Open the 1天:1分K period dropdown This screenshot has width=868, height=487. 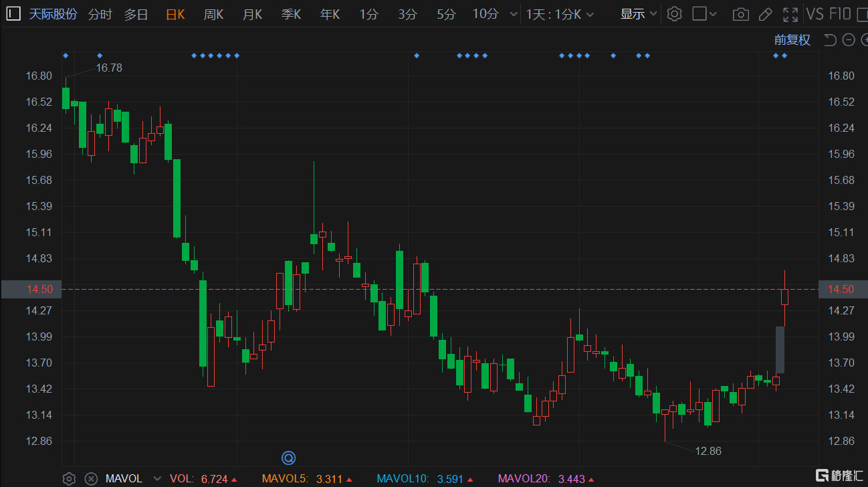click(560, 14)
